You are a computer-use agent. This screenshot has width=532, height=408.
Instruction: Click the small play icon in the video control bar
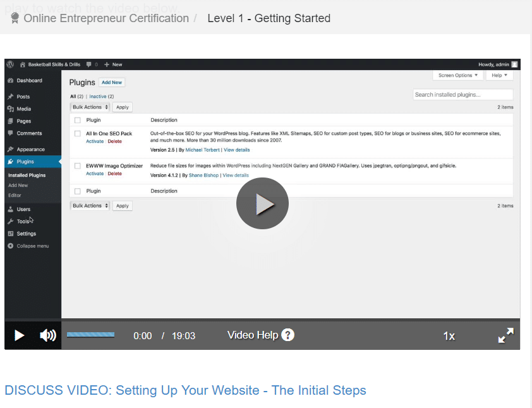(x=20, y=335)
